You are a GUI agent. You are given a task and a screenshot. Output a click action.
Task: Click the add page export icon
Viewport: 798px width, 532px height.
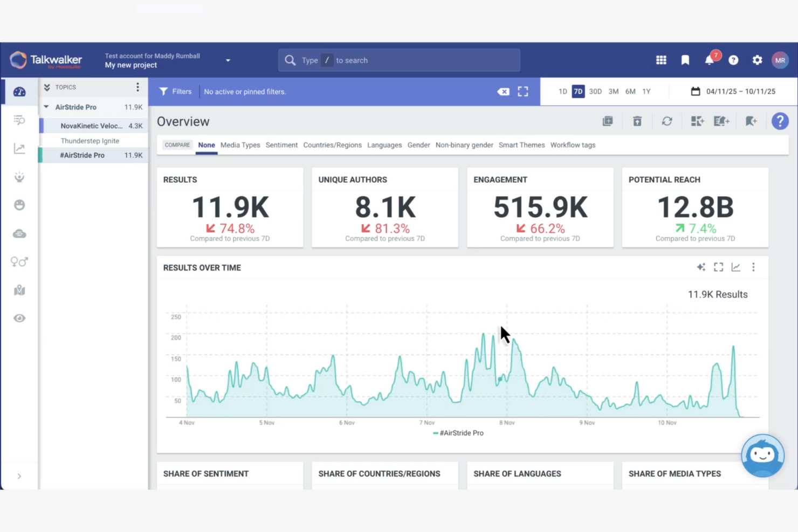click(721, 121)
